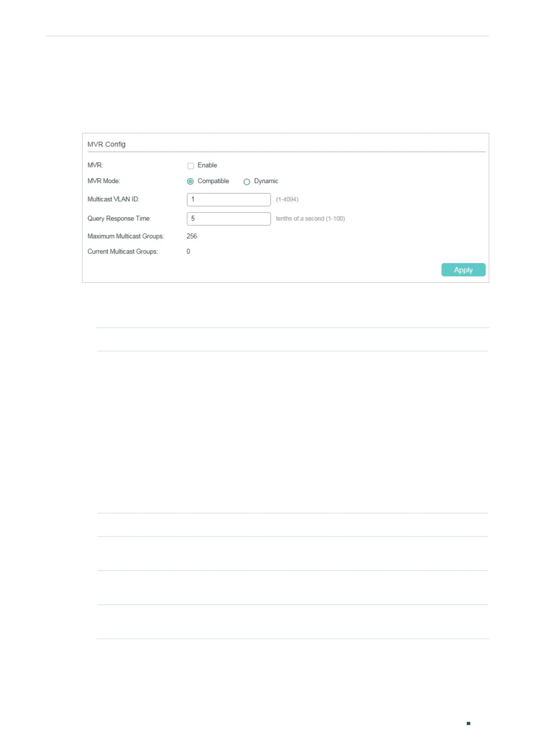
Task: Click the 'Current Multicast Groups:' label
Action: point(123,251)
